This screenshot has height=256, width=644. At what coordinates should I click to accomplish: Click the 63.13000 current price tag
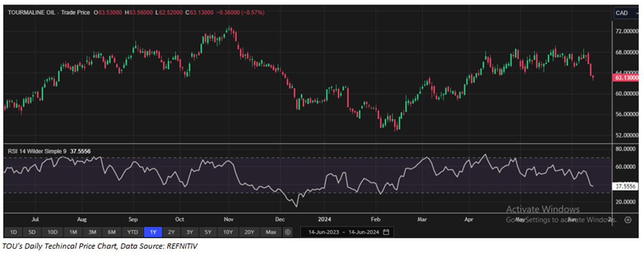pos(626,78)
